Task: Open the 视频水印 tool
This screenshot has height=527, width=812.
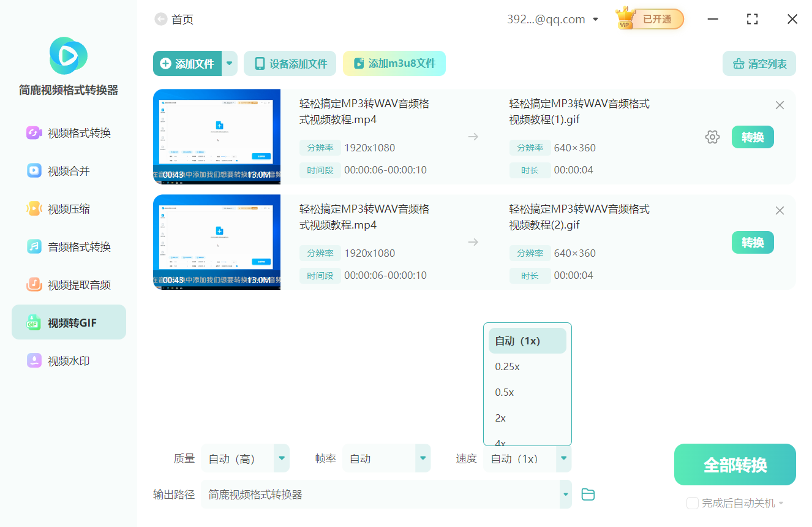Action: click(68, 361)
